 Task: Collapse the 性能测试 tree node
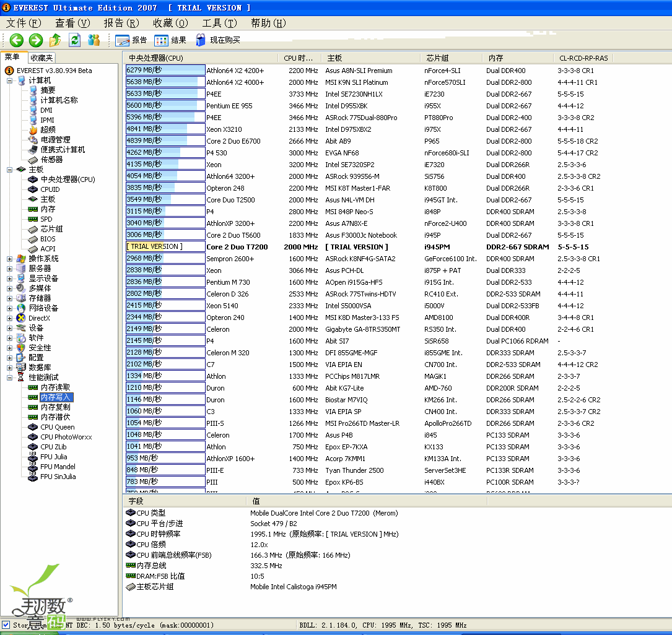pos(9,378)
